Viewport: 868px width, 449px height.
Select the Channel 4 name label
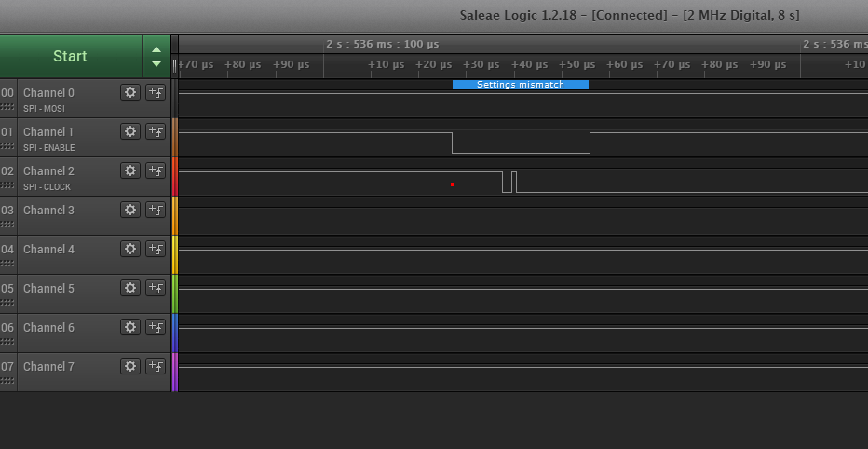(48, 249)
